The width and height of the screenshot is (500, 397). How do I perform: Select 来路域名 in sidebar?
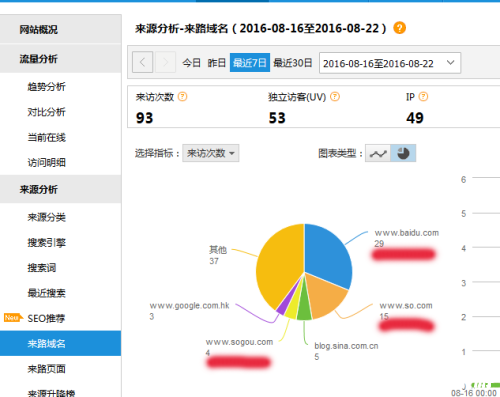point(60,343)
